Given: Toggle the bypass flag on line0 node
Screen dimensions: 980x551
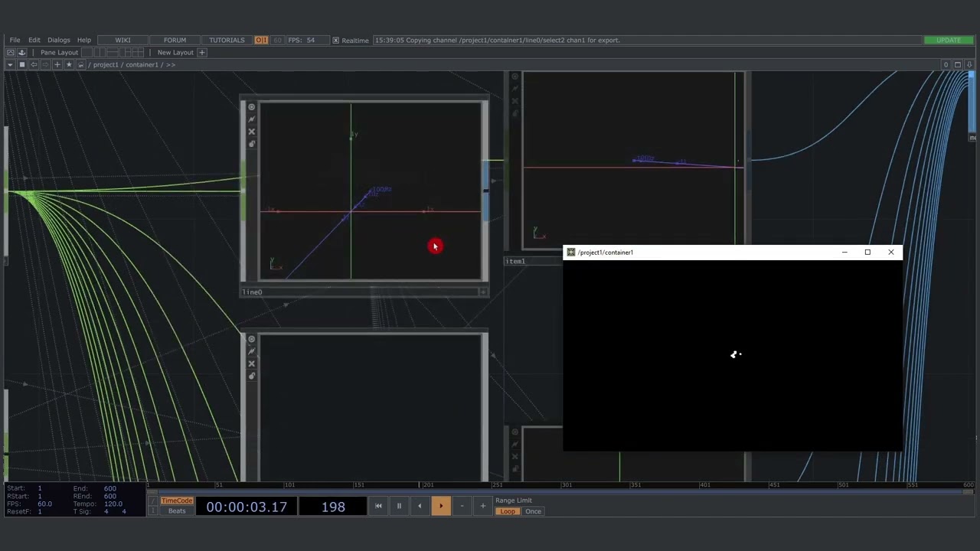Looking at the screenshot, I should coord(251,119).
